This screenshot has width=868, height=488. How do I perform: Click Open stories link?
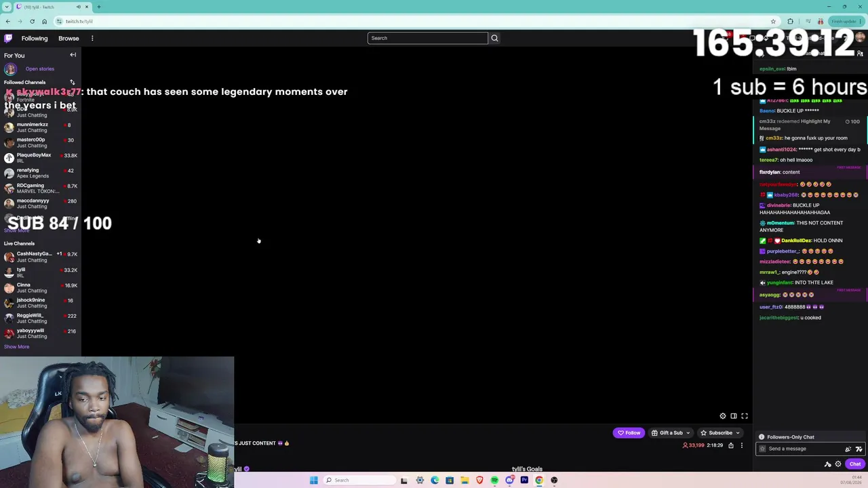(x=40, y=68)
